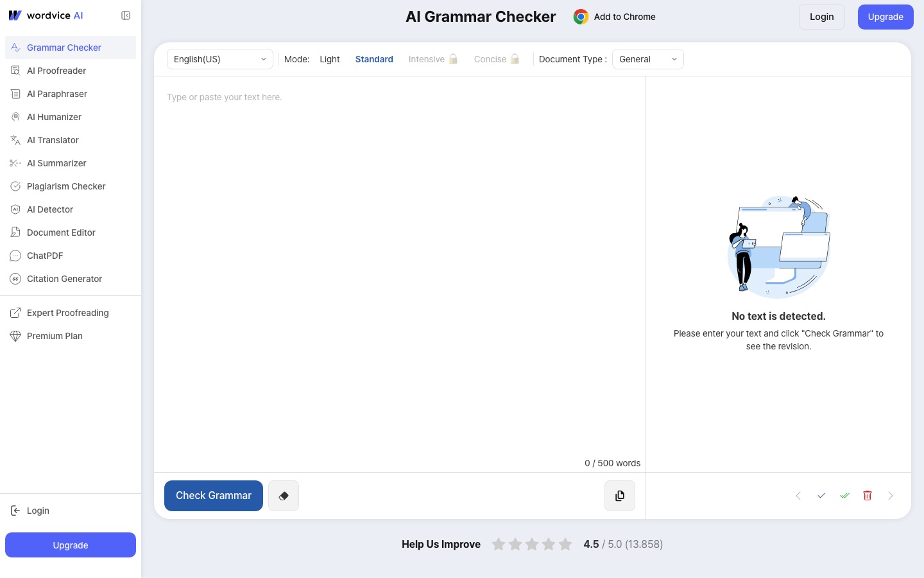Rate with the second star
This screenshot has height=578, width=924.
tap(515, 545)
